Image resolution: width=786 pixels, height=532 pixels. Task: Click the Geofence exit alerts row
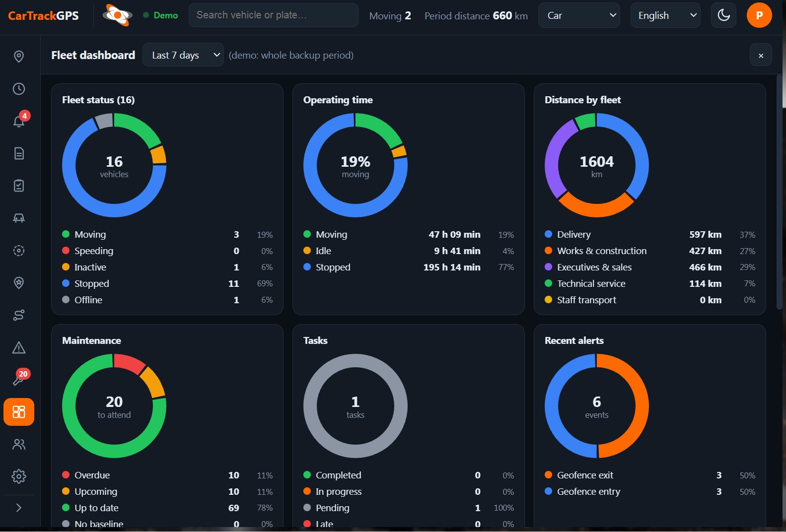[x=650, y=475]
